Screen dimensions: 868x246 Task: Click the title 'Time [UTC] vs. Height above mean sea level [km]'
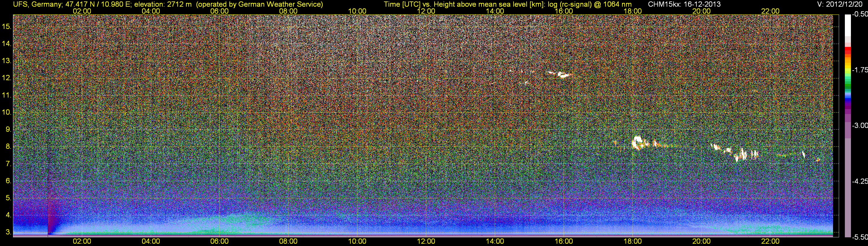(465, 4)
